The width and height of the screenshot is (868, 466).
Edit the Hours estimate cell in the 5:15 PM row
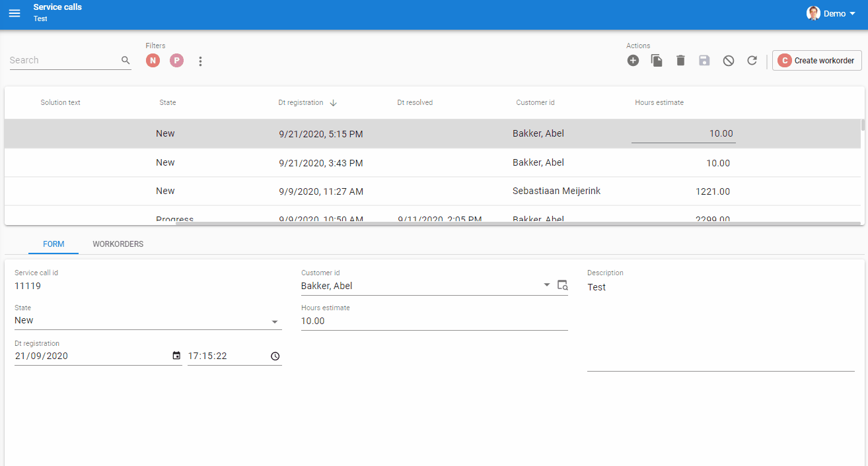(x=683, y=133)
